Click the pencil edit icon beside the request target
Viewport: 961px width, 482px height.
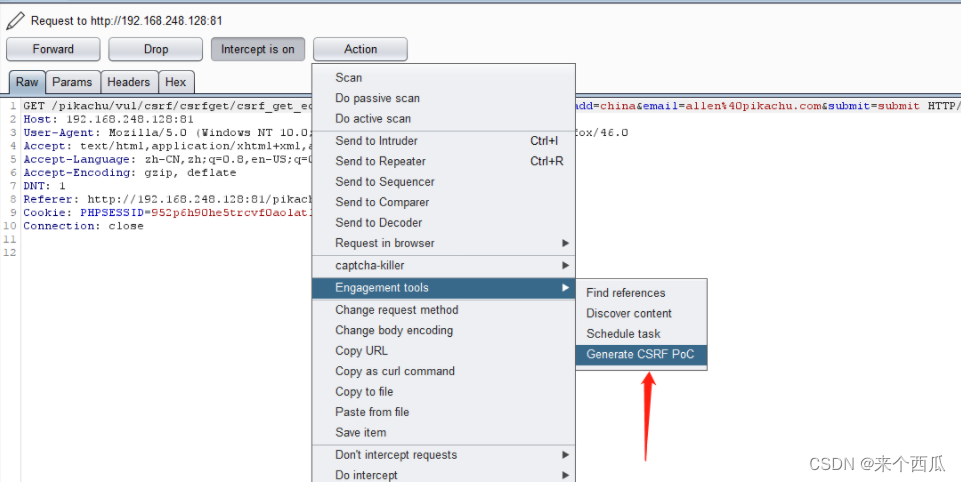[x=15, y=21]
